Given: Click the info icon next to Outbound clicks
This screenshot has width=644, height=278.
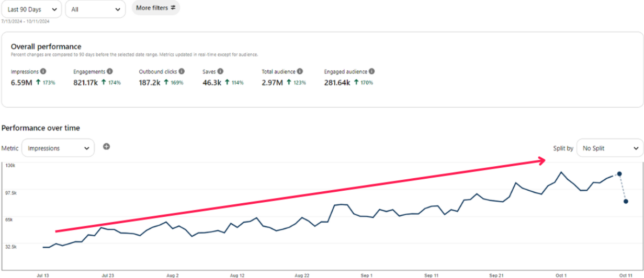Looking at the screenshot, I should pos(182,72).
